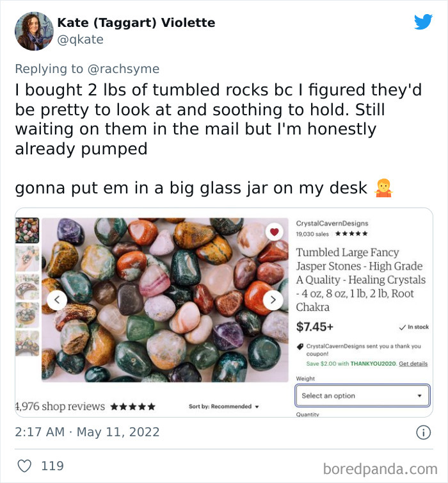The height and width of the screenshot is (483, 448).
Task: Go to previous product image arrow
Action: [x=57, y=300]
